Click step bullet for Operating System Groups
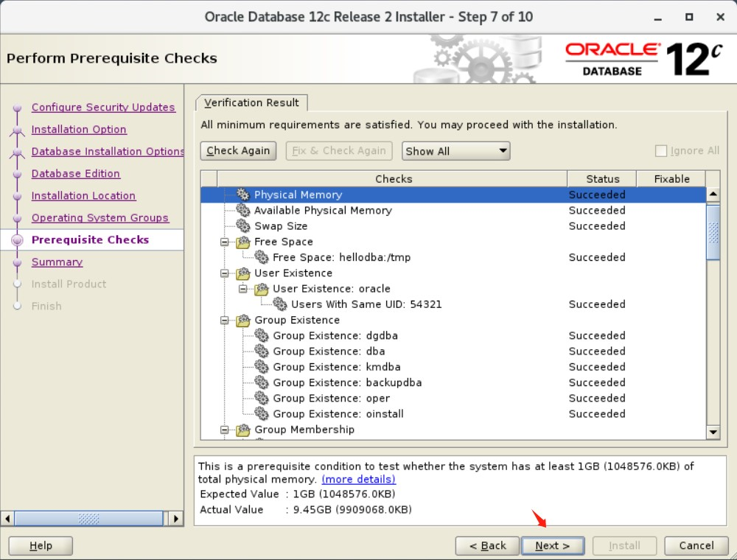 pyautogui.click(x=18, y=218)
